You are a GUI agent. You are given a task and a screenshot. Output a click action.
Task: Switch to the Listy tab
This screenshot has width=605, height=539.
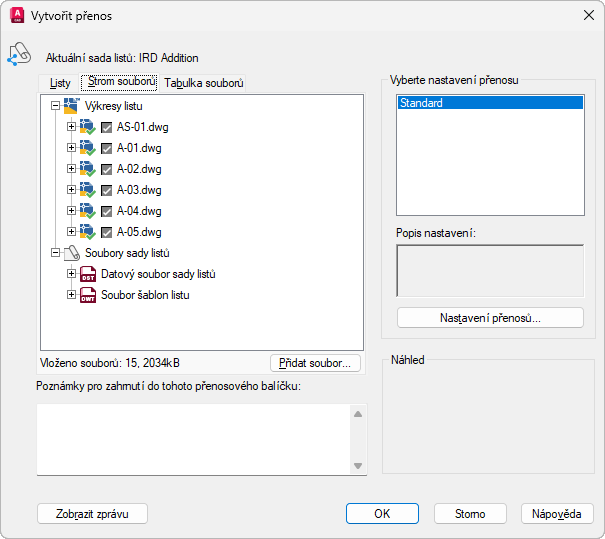pos(60,83)
